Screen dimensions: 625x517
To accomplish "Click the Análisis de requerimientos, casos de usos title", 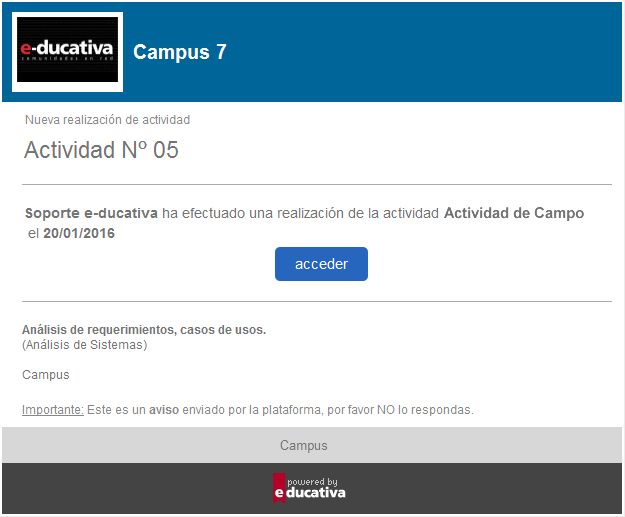I will pos(144,330).
